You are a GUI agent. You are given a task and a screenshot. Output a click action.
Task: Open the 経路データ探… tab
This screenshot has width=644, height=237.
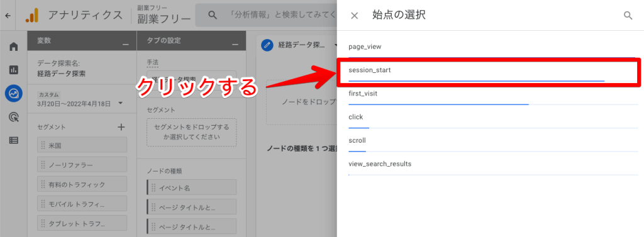pyautogui.click(x=302, y=45)
